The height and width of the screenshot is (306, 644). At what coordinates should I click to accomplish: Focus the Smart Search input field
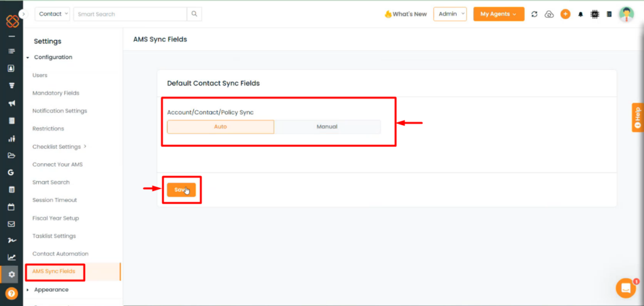(x=130, y=14)
